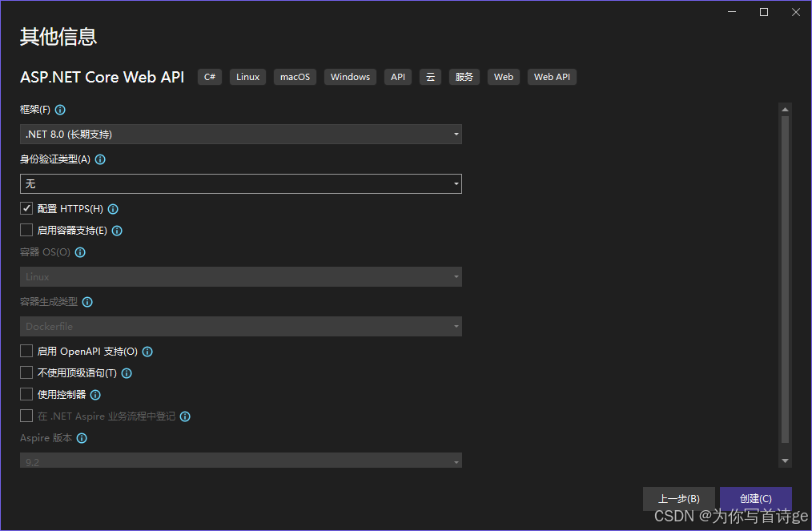Click the 云 tag
812x531 pixels.
tap(430, 77)
